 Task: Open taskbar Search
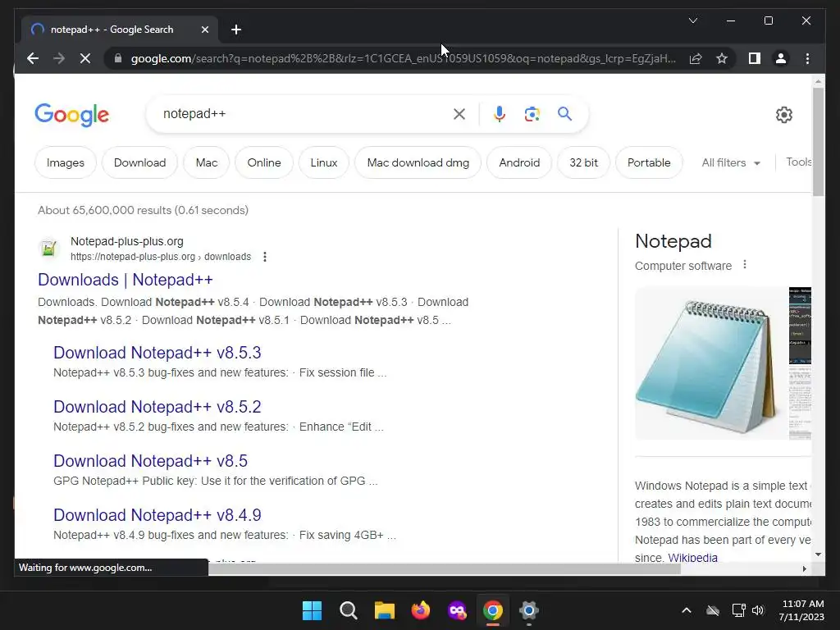point(348,610)
